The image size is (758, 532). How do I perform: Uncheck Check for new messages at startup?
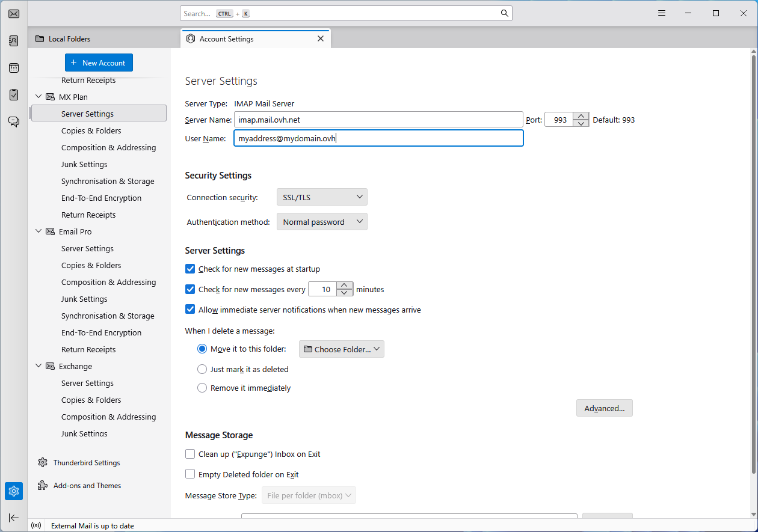[x=190, y=269]
